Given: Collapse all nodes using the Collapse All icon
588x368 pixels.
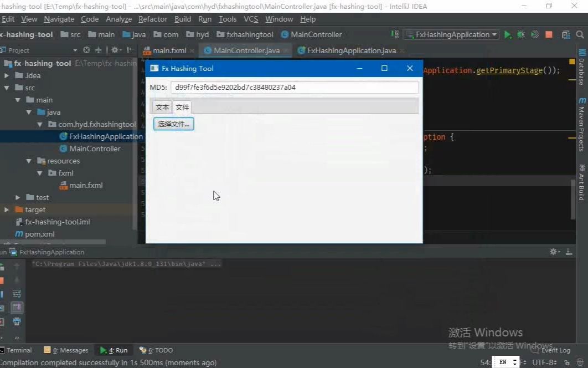Looking at the screenshot, I should (97, 49).
